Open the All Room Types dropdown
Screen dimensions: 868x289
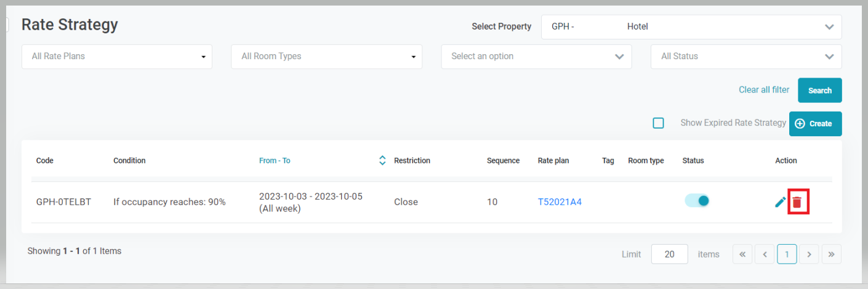(x=326, y=57)
